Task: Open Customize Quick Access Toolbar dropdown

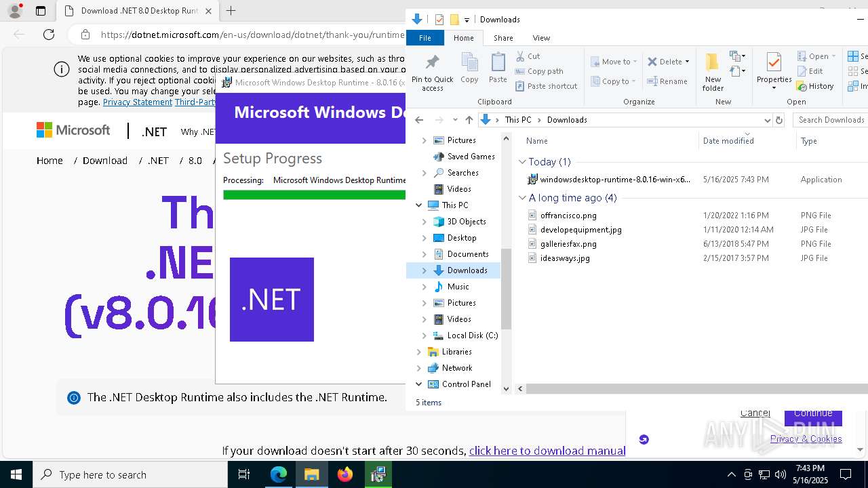Action: tap(467, 20)
